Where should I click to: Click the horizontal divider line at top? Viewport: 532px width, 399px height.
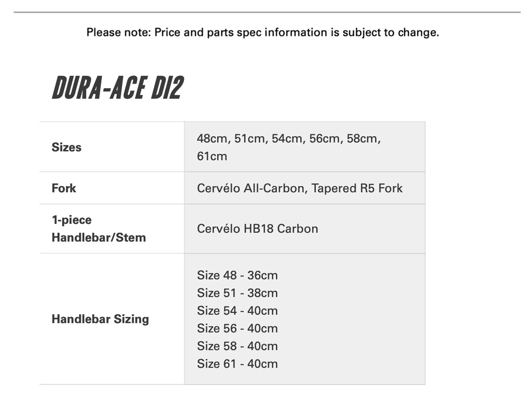[x=267, y=12]
